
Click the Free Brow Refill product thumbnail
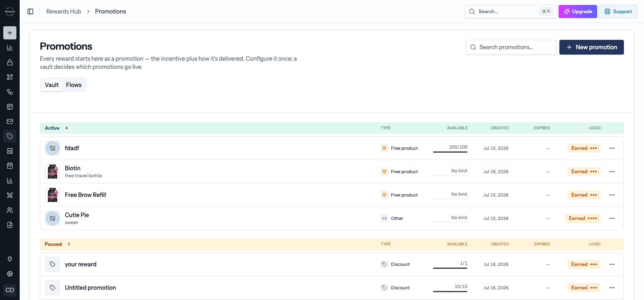pos(53,195)
